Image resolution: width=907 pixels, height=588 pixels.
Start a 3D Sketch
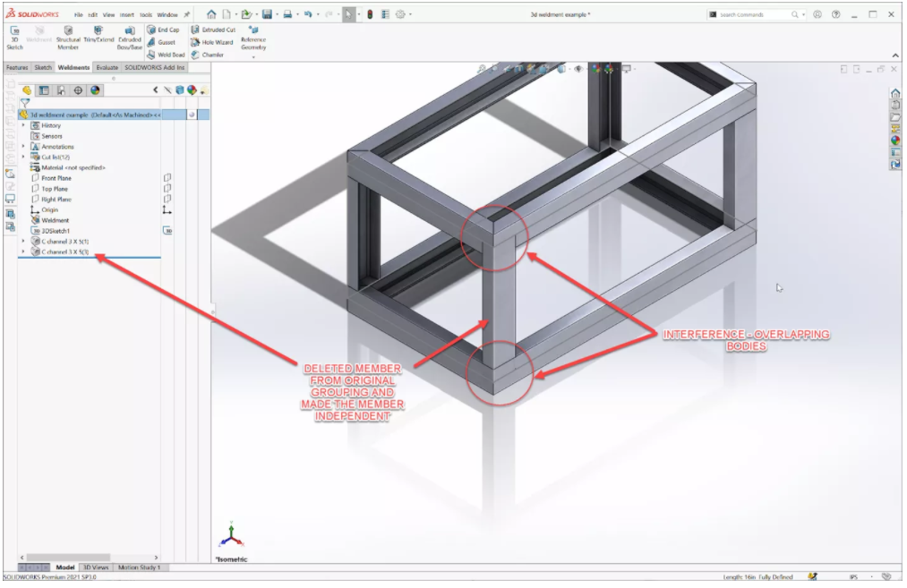tap(15, 38)
